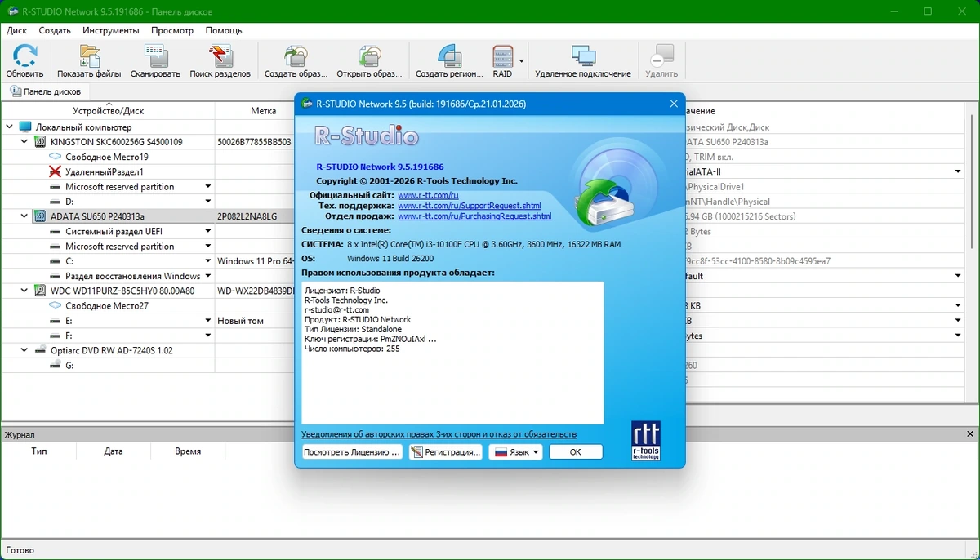This screenshot has height=560, width=980.
Task: Open dropdown arrow on the D: row
Action: tap(208, 202)
